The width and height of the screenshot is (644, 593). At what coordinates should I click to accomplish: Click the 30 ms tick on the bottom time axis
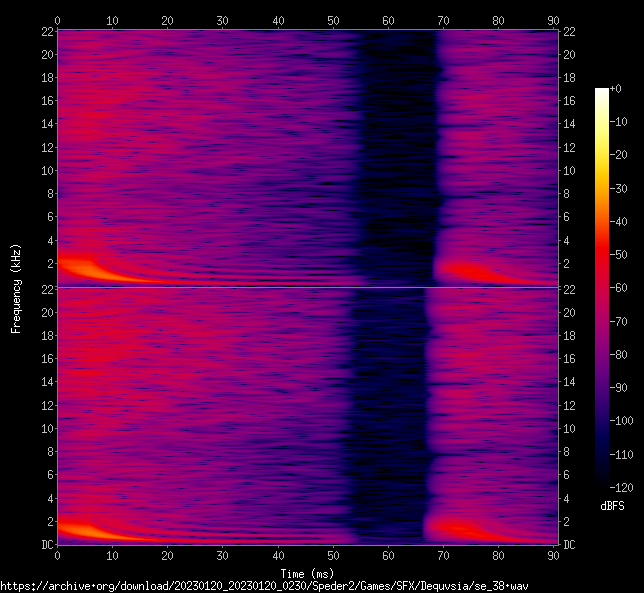click(x=223, y=556)
